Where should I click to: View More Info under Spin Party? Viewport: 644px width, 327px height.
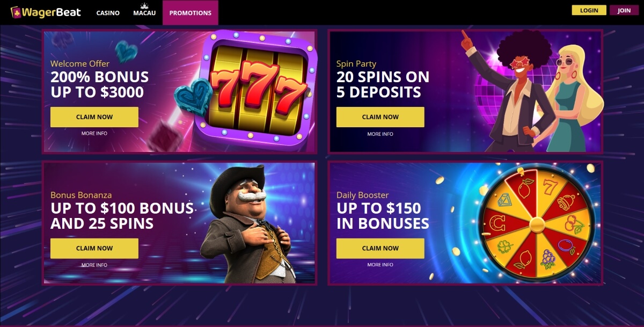(380, 134)
